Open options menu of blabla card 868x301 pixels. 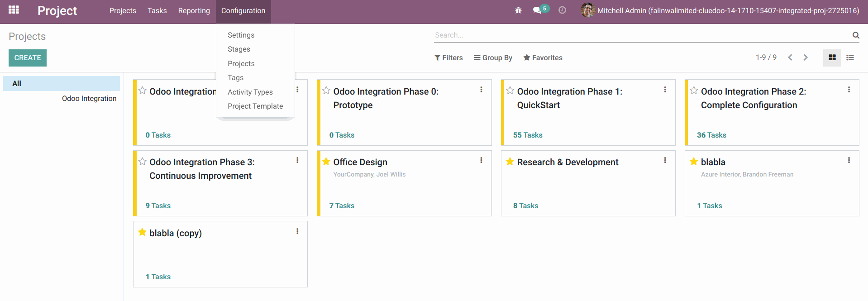pyautogui.click(x=849, y=160)
